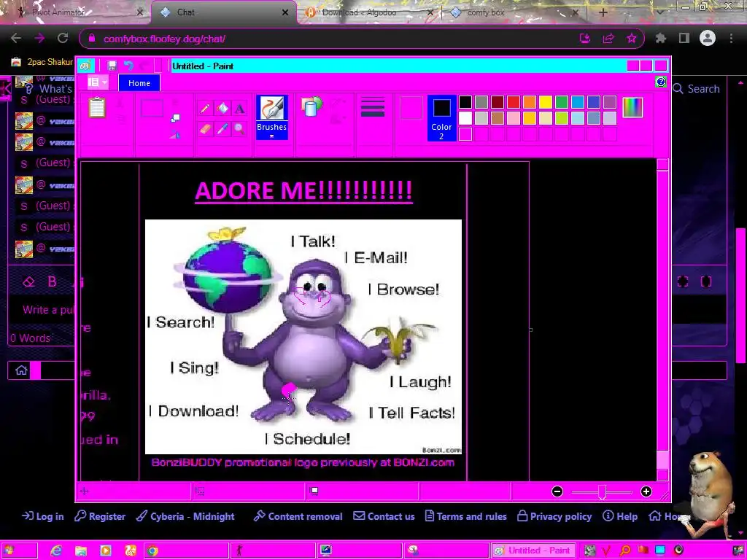
Task: Click the Select rectangle tool
Action: point(152,108)
